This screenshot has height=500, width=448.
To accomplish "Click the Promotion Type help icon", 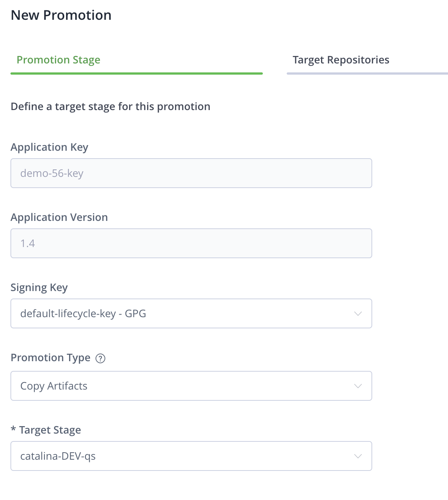I will pos(100,358).
